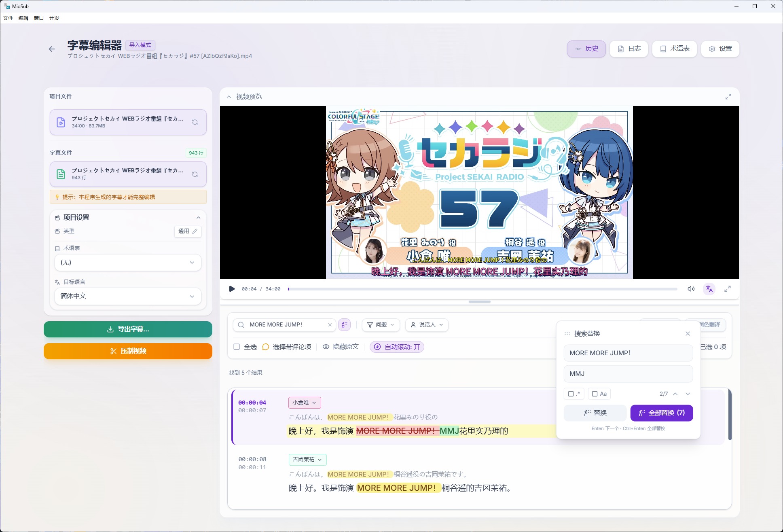This screenshot has width=783, height=532.
Task: Check the 全选 select-all checkbox
Action: (x=237, y=347)
